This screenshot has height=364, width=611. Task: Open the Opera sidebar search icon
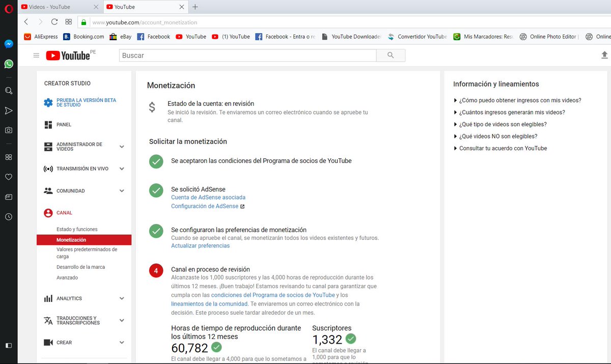coord(9,91)
